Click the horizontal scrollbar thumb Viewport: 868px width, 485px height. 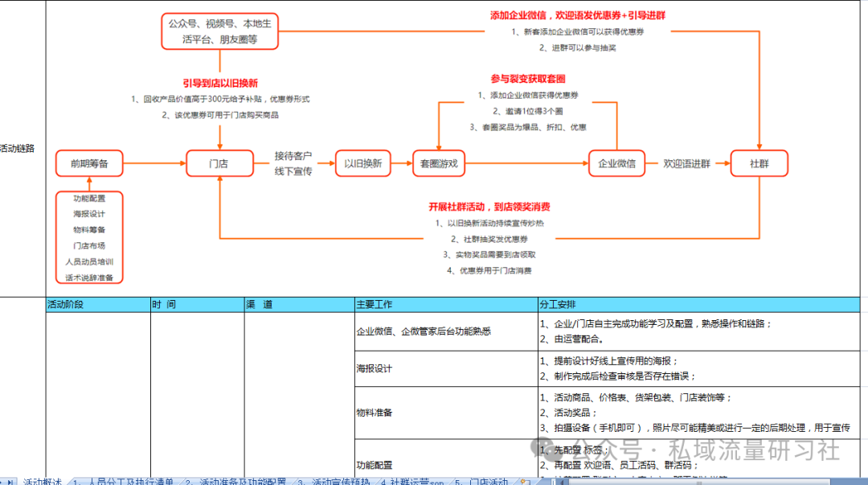[698, 481]
